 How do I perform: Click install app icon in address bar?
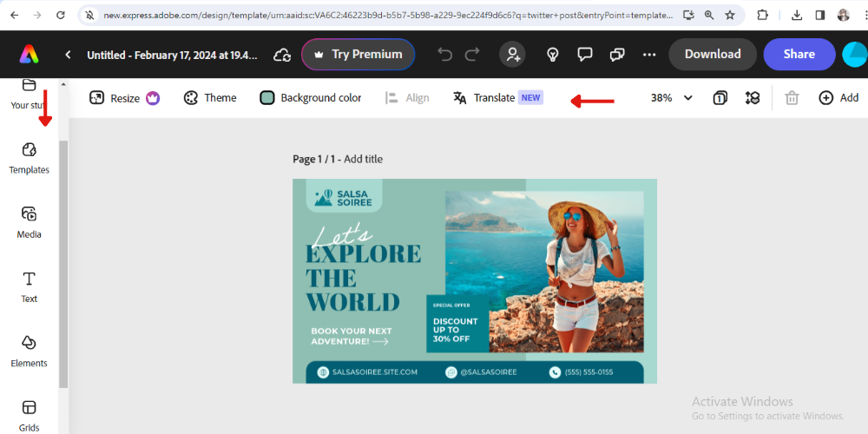(688, 15)
